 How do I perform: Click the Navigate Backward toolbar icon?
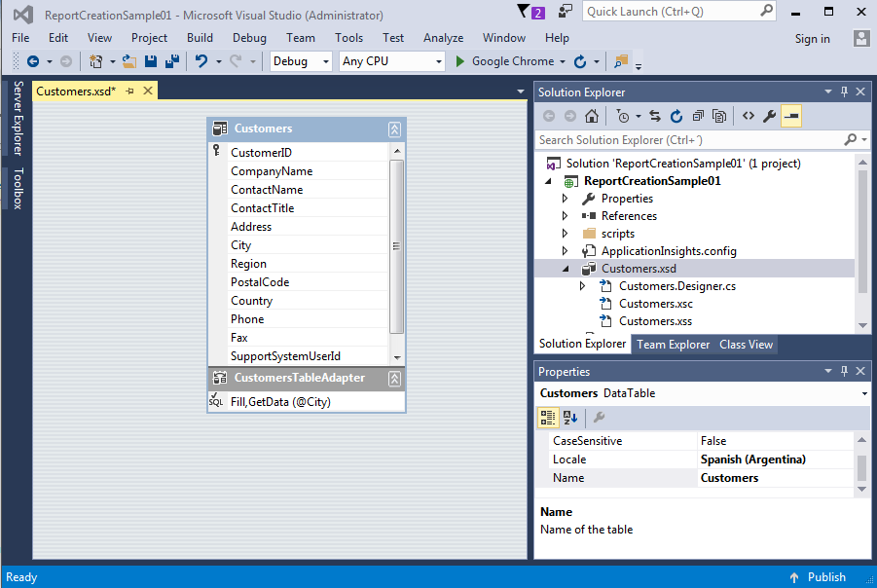pos(33,61)
